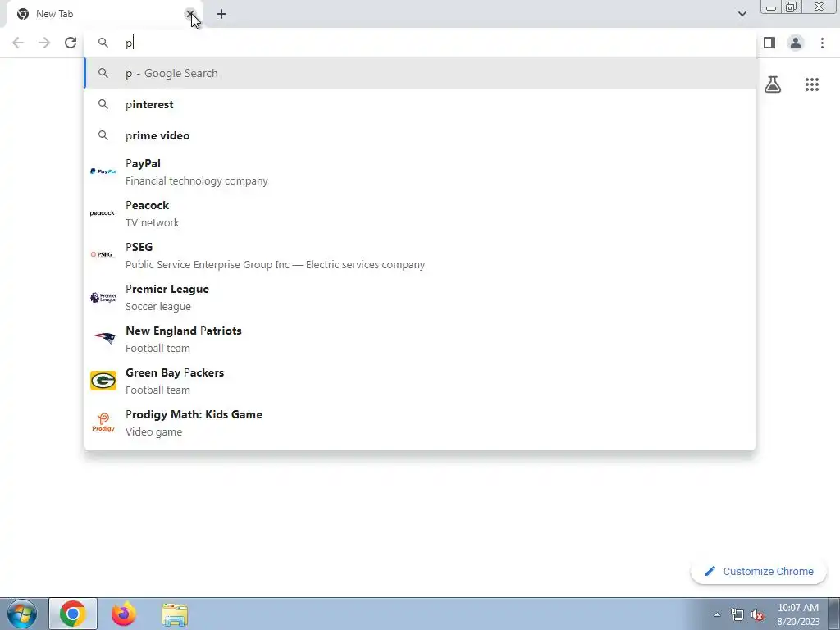This screenshot has height=630, width=840.
Task: Pick the New England Patriots suggestion
Action: tap(420, 339)
